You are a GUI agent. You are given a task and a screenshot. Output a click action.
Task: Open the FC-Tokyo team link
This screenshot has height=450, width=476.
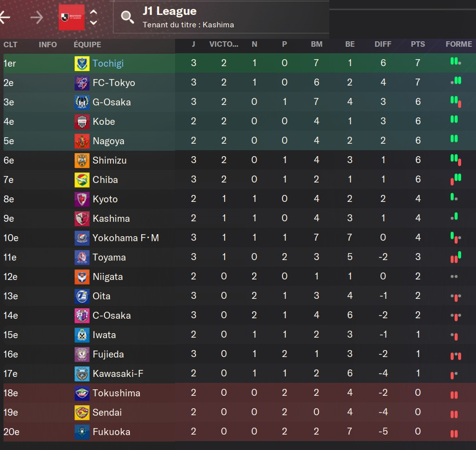click(x=114, y=83)
